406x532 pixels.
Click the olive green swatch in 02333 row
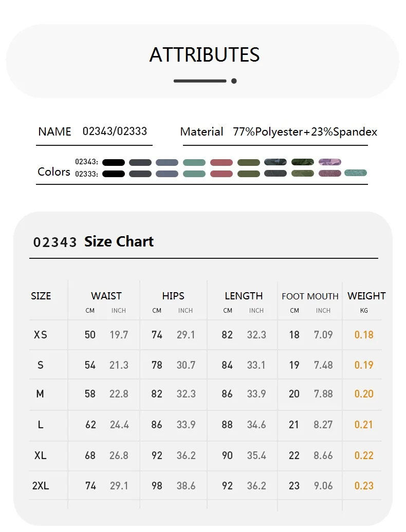tap(249, 174)
